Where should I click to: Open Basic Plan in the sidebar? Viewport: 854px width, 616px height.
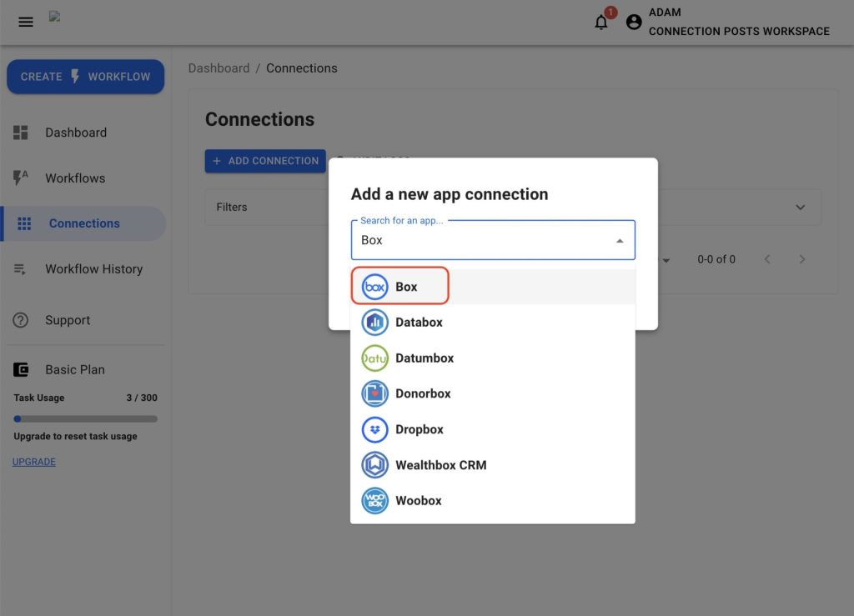click(84, 369)
